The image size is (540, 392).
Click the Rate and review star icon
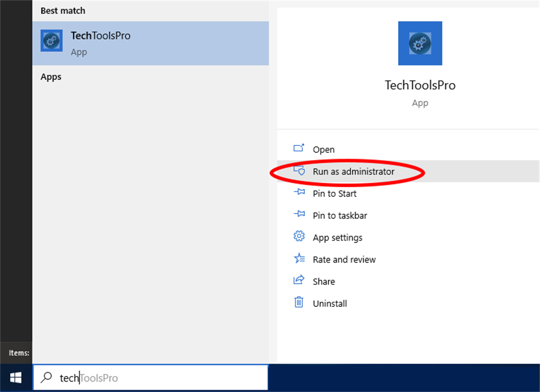click(x=299, y=259)
